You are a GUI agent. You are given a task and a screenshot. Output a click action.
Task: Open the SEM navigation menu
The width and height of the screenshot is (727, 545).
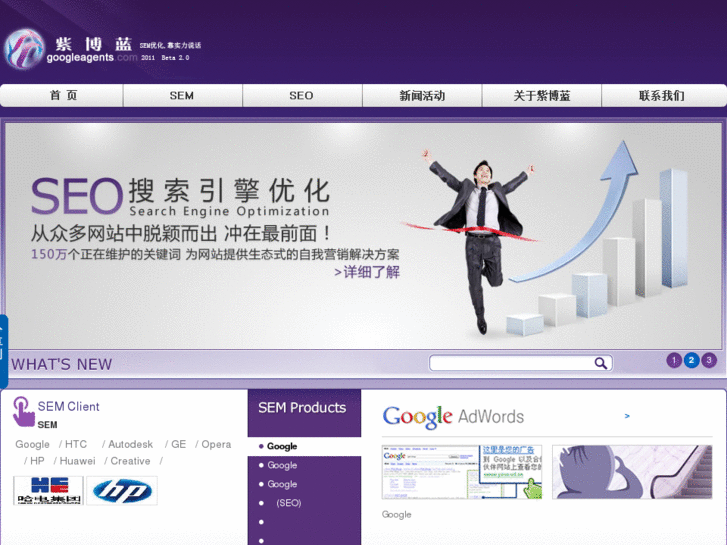click(x=182, y=96)
